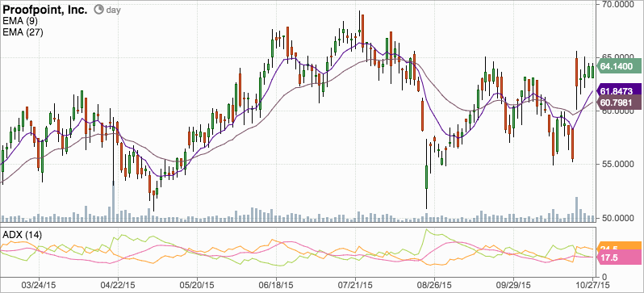The height and width of the screenshot is (293, 644).
Task: Click the clock icon beside 'day'
Action: [x=99, y=10]
